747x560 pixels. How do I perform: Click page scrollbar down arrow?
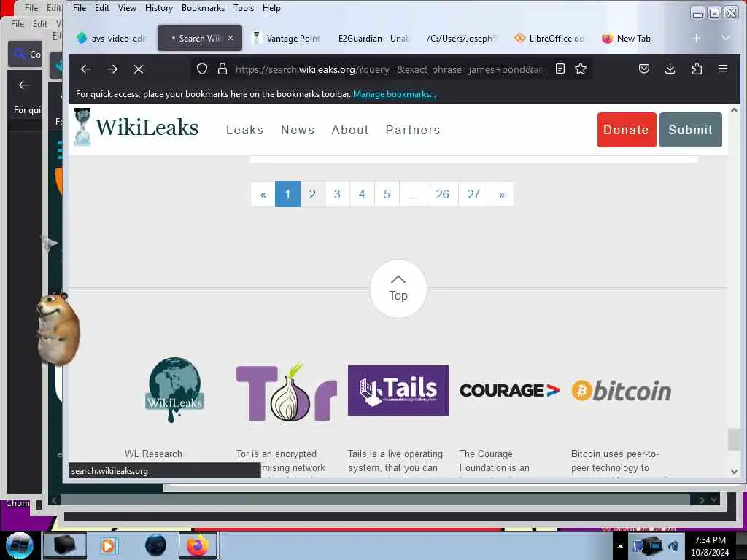point(734,471)
